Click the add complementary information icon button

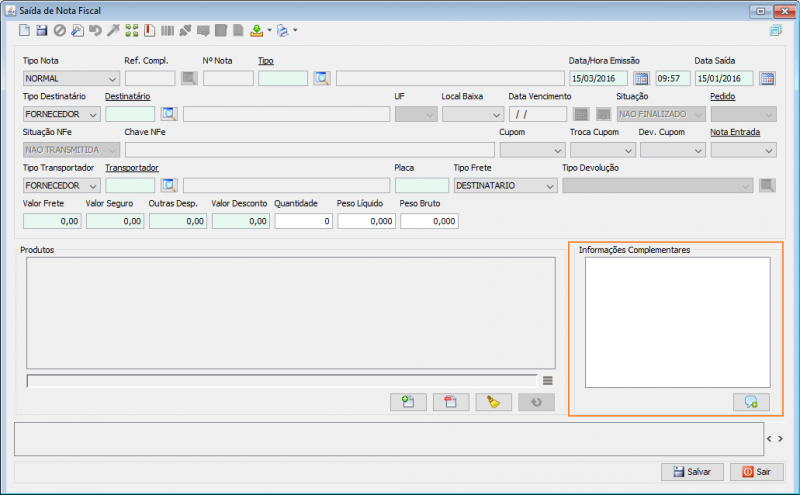coord(751,402)
